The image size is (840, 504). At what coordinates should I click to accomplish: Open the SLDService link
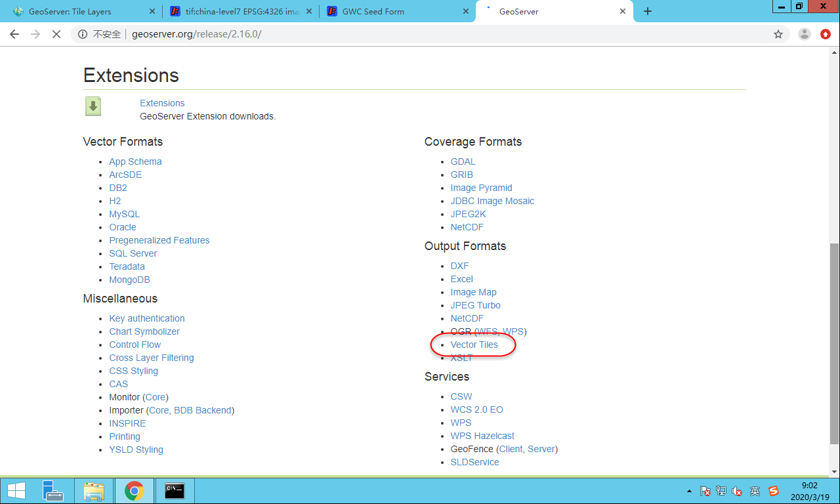click(474, 462)
